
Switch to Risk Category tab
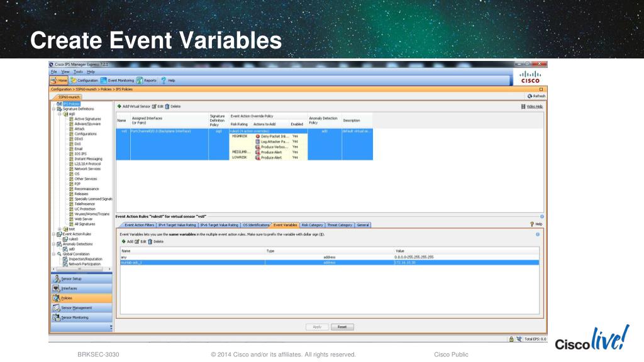(x=312, y=225)
